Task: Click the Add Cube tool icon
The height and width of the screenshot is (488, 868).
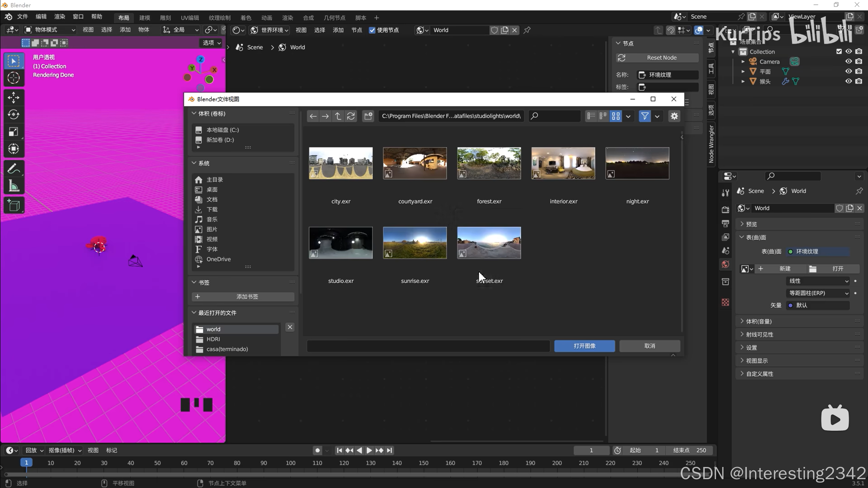Action: [14, 205]
